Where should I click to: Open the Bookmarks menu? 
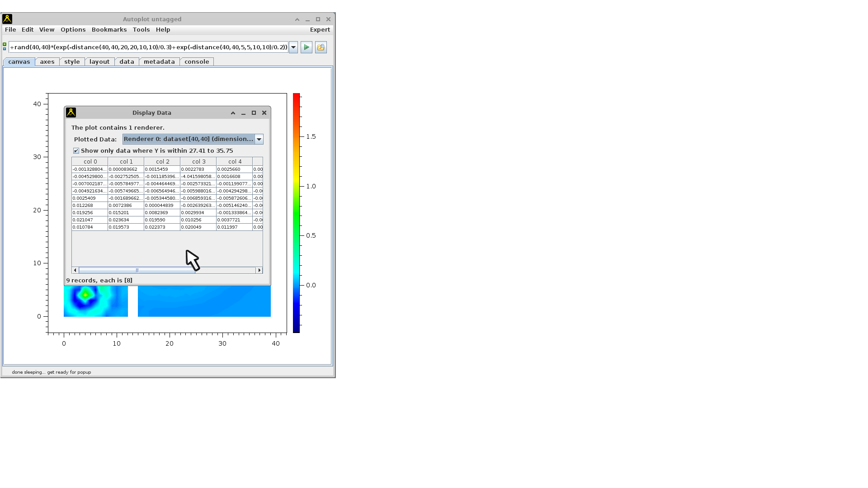coord(109,29)
